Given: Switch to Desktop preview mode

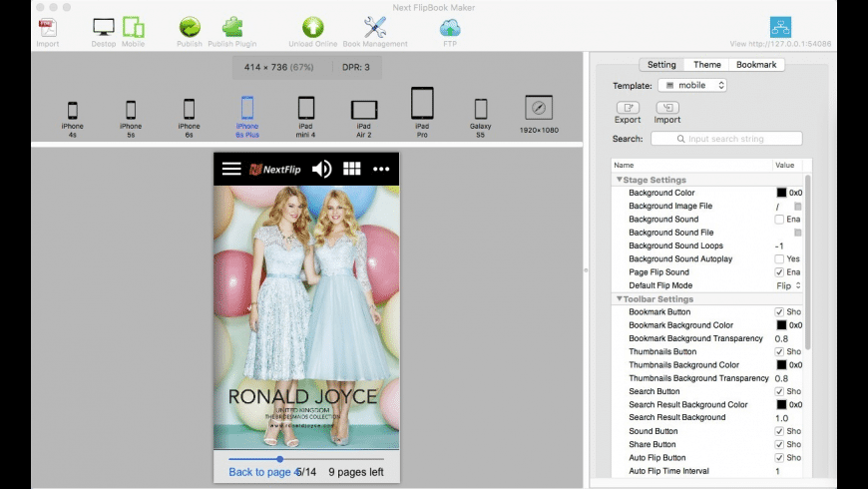Looking at the screenshot, I should pyautogui.click(x=104, y=28).
